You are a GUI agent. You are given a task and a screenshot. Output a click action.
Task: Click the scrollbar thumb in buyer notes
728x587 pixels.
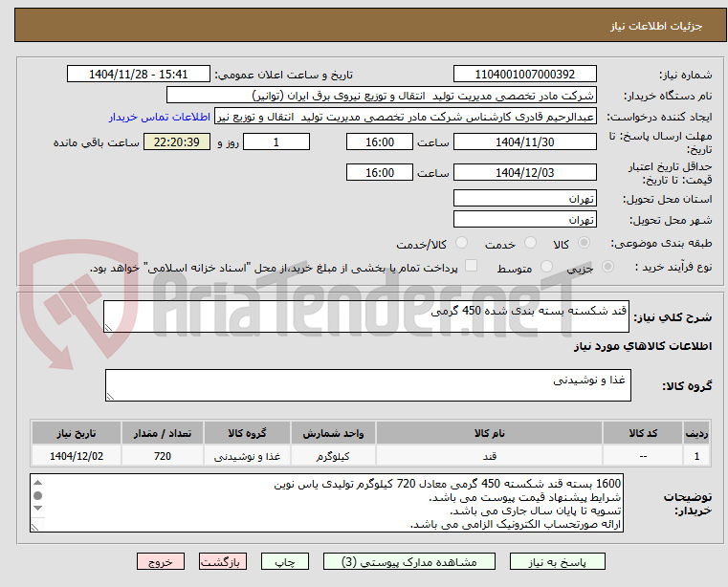pyautogui.click(x=38, y=495)
